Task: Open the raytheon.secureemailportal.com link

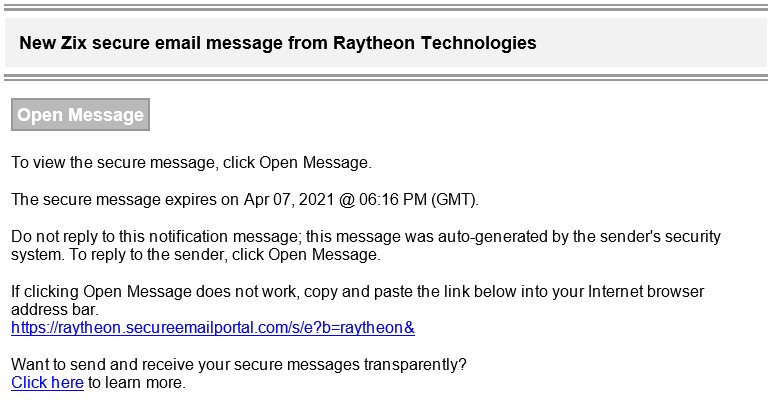Action: coord(213,327)
